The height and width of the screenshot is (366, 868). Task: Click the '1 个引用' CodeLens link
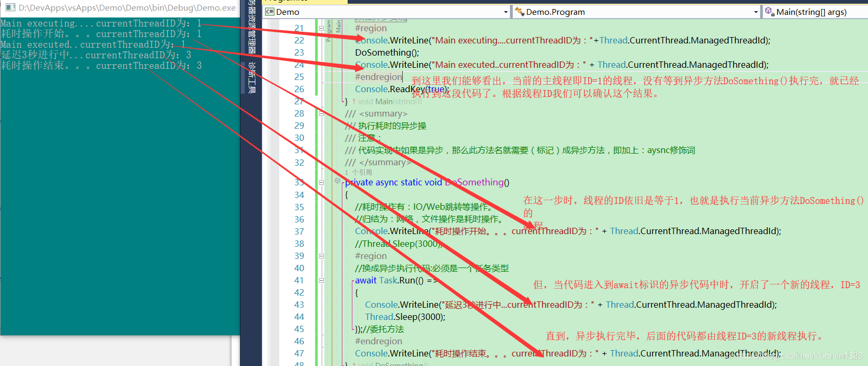[358, 172]
